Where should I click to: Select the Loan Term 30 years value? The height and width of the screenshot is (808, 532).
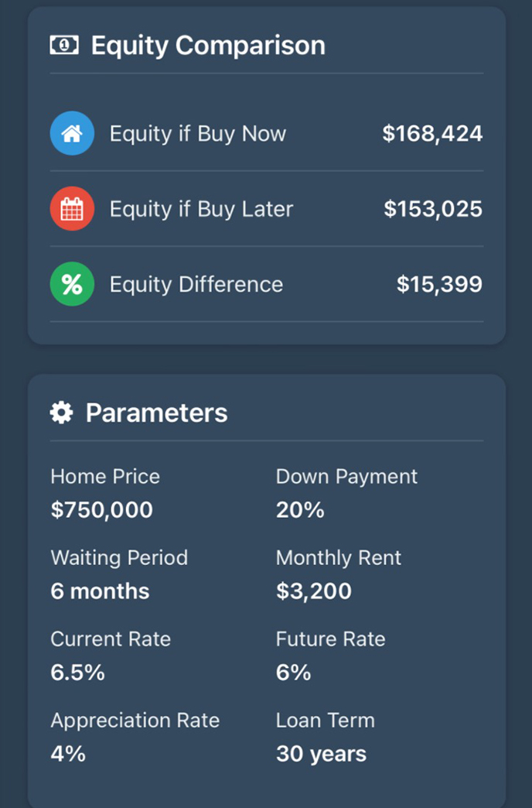point(322,754)
